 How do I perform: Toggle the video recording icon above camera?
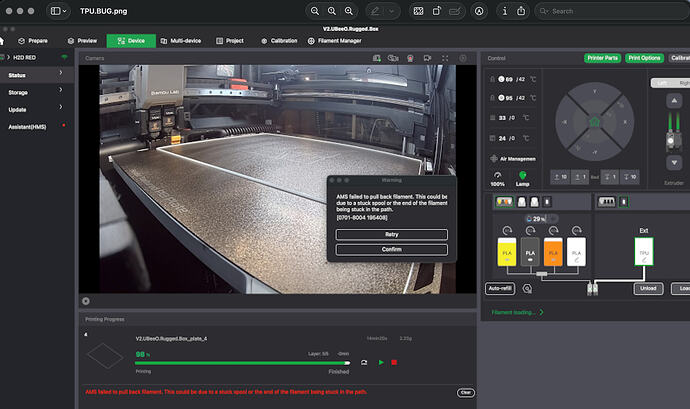410,58
